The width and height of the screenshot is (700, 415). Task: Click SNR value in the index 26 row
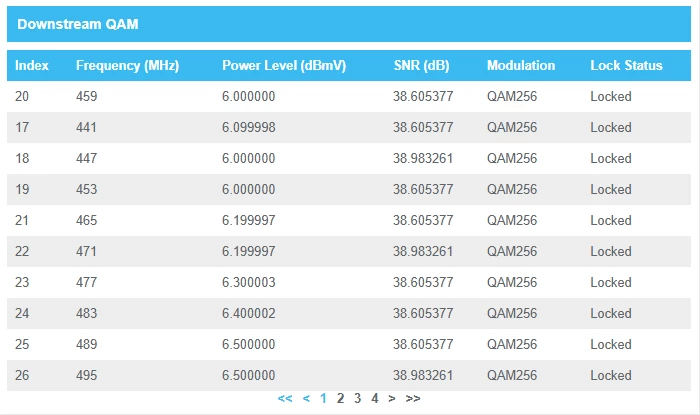pyautogui.click(x=423, y=375)
